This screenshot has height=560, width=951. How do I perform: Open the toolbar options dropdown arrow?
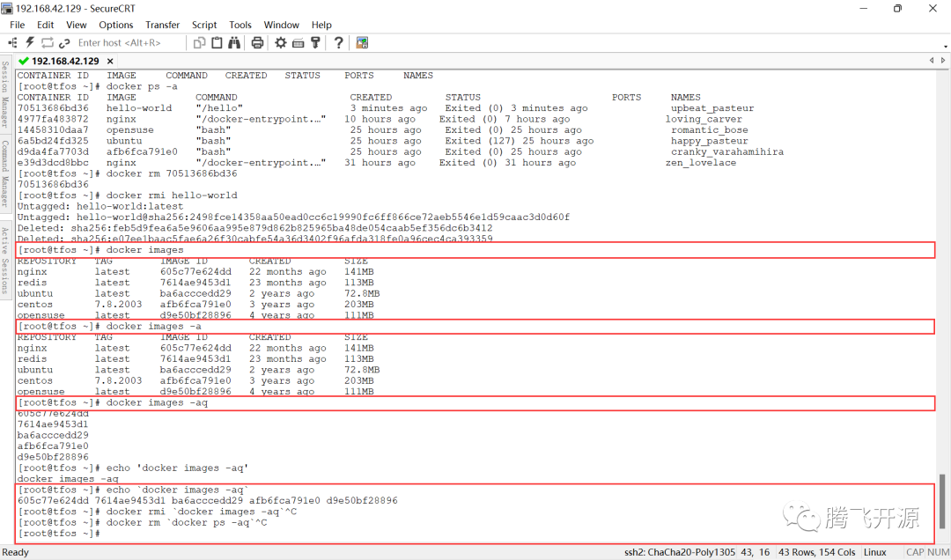[946, 46]
